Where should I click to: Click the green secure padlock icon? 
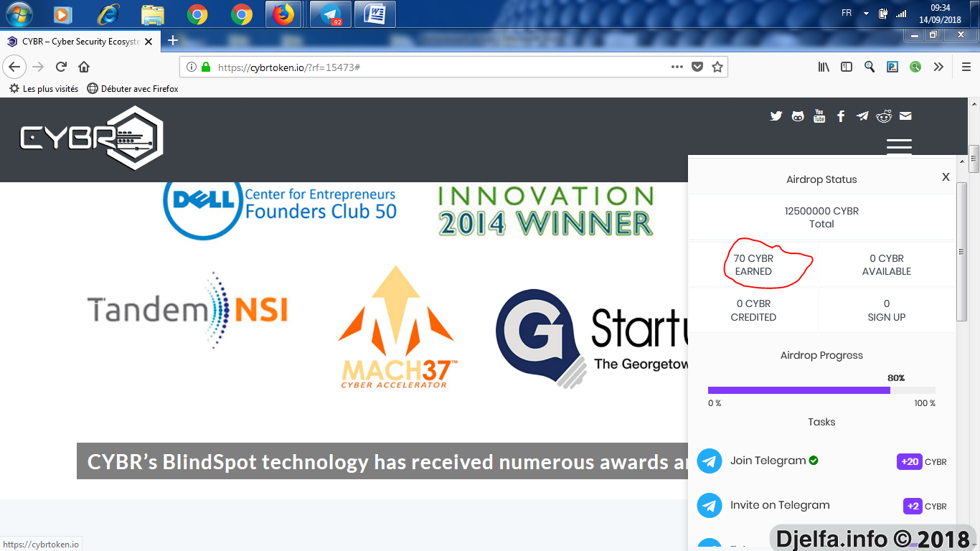[206, 67]
